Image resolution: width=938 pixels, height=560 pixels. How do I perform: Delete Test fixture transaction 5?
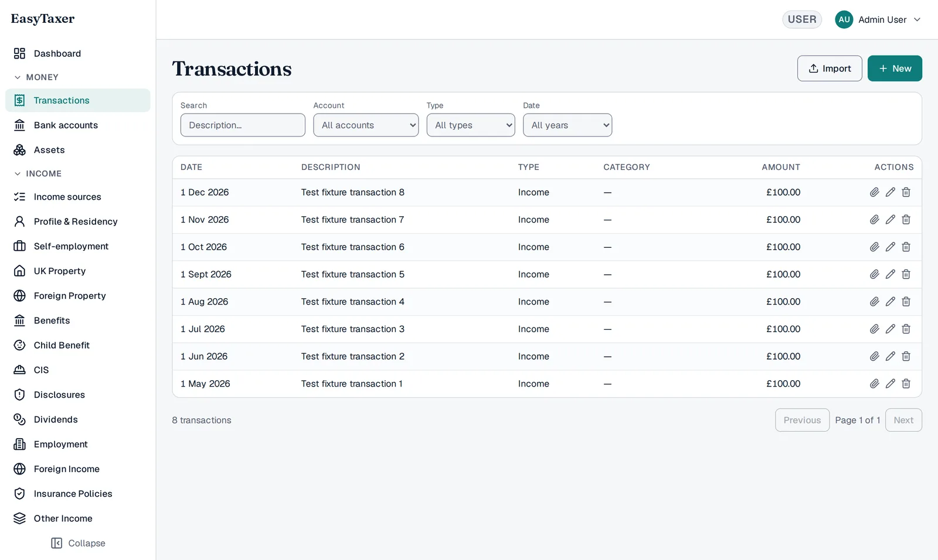(906, 274)
